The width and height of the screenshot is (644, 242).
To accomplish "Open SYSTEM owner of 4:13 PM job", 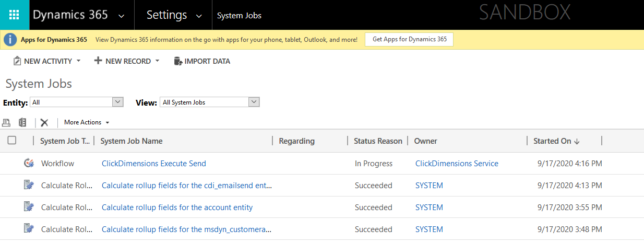I will click(x=429, y=186).
